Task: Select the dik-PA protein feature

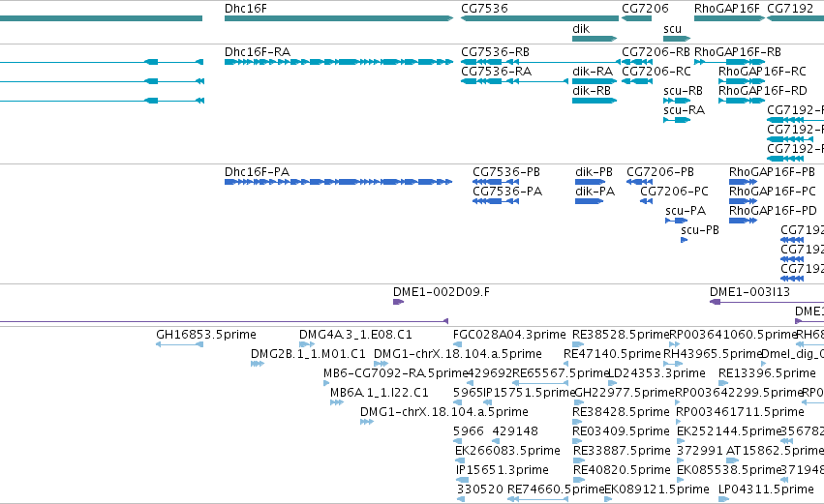Action: tap(589, 201)
